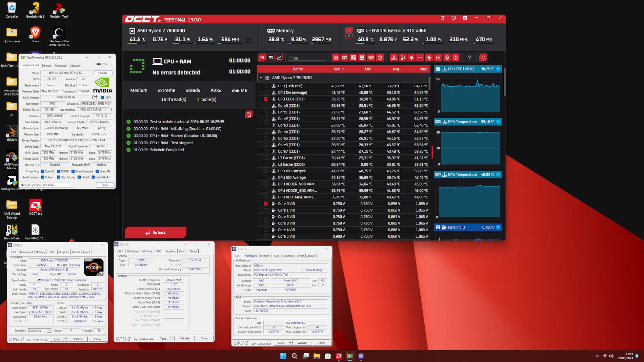This screenshot has width=644, height=362.
Task: Toggle DirectML checkbox in GPU-Z
Action: pyautogui.click(x=97, y=171)
